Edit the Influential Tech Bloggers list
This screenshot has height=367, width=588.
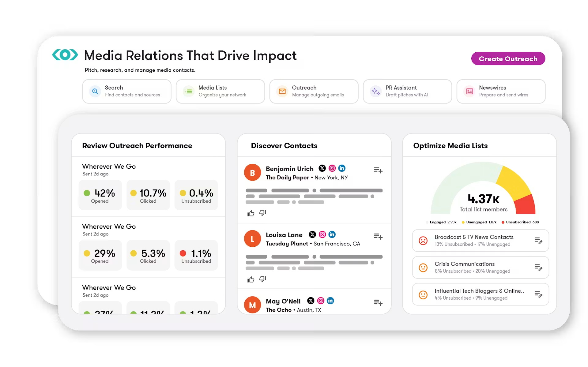point(538,294)
